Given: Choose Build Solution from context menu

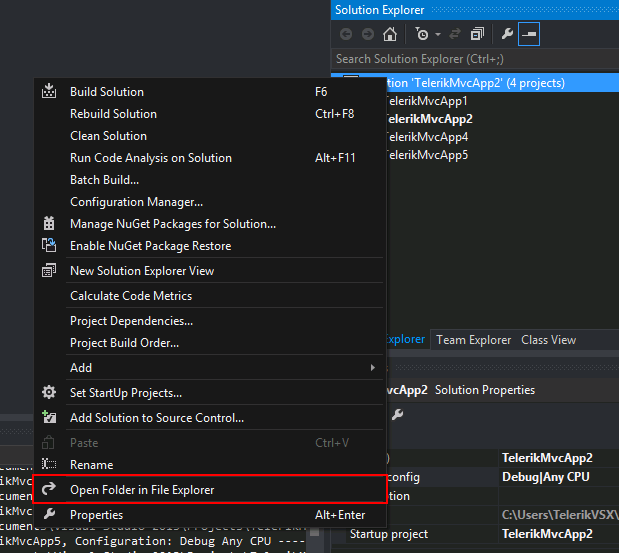Looking at the screenshot, I should tap(210, 92).
